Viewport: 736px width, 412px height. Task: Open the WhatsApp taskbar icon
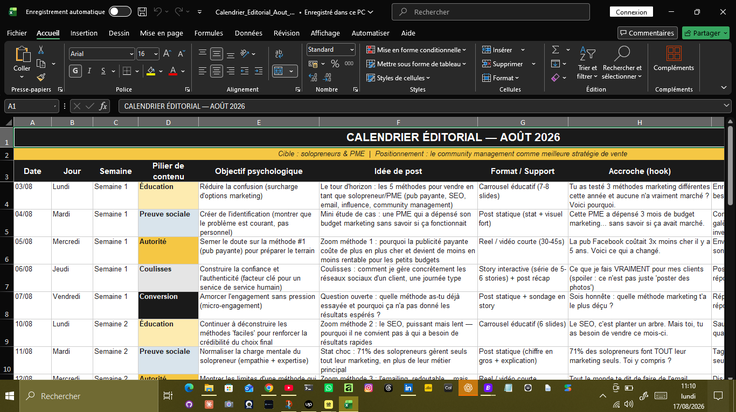(x=329, y=388)
